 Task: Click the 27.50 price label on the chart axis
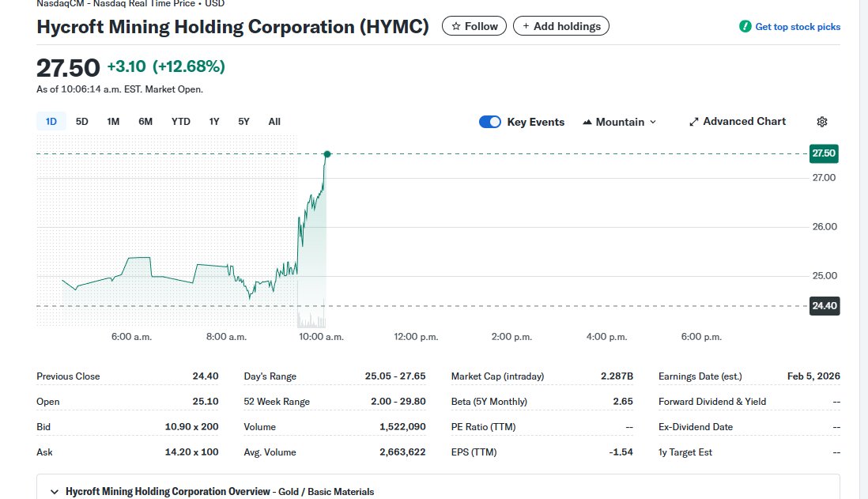tap(824, 153)
